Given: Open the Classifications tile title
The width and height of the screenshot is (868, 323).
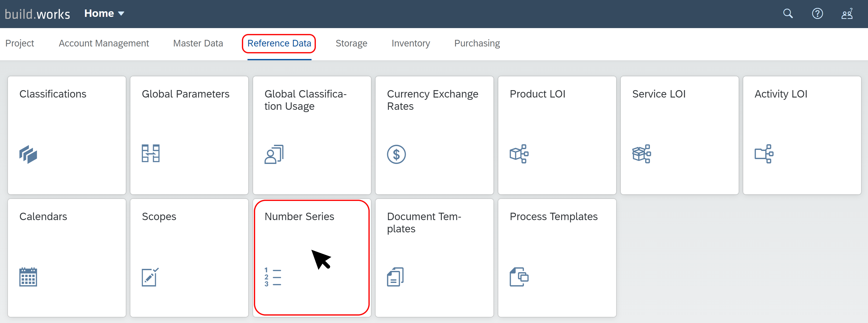Looking at the screenshot, I should pos(53,94).
